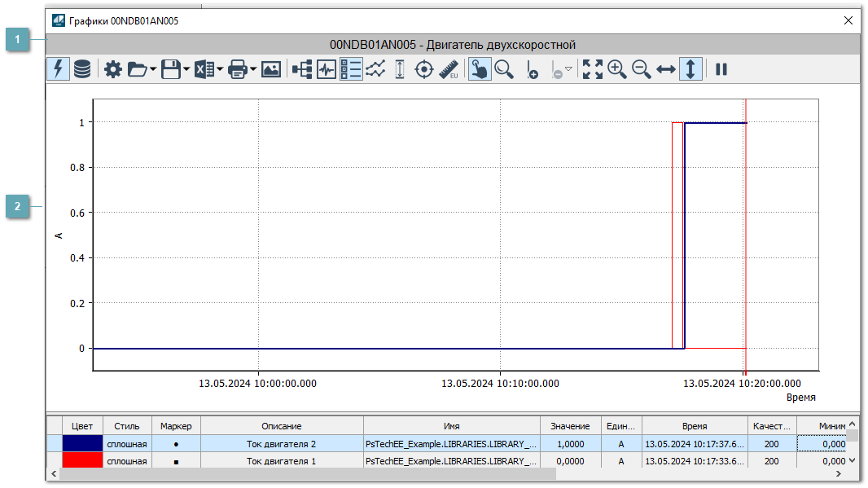Toggle the legend list panel button
868x488 pixels.
pyautogui.click(x=351, y=70)
